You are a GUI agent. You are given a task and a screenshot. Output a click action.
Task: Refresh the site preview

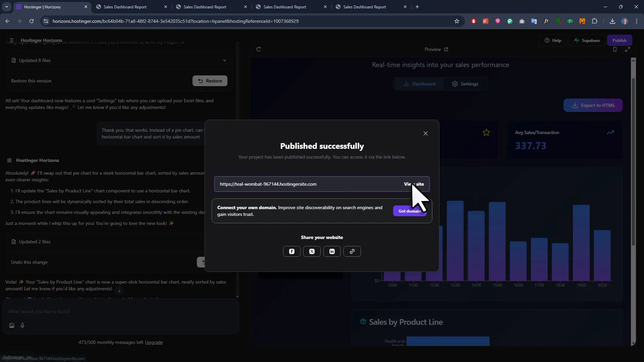point(259,49)
